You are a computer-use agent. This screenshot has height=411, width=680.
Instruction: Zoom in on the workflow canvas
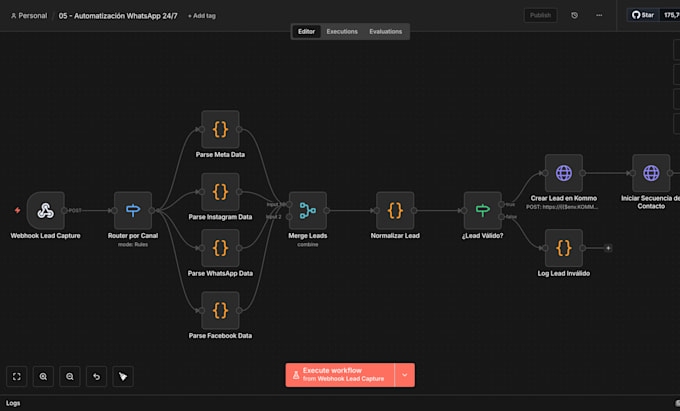pyautogui.click(x=43, y=376)
